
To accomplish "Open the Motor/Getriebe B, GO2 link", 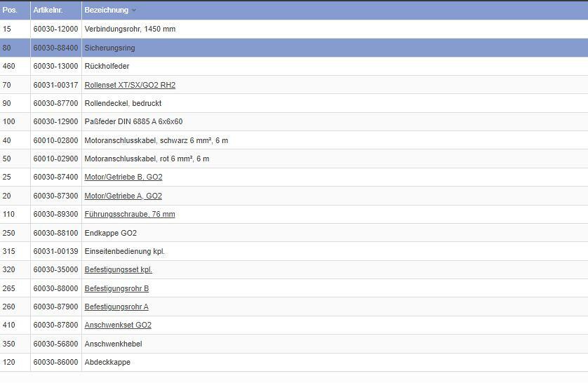I will (x=123, y=177).
